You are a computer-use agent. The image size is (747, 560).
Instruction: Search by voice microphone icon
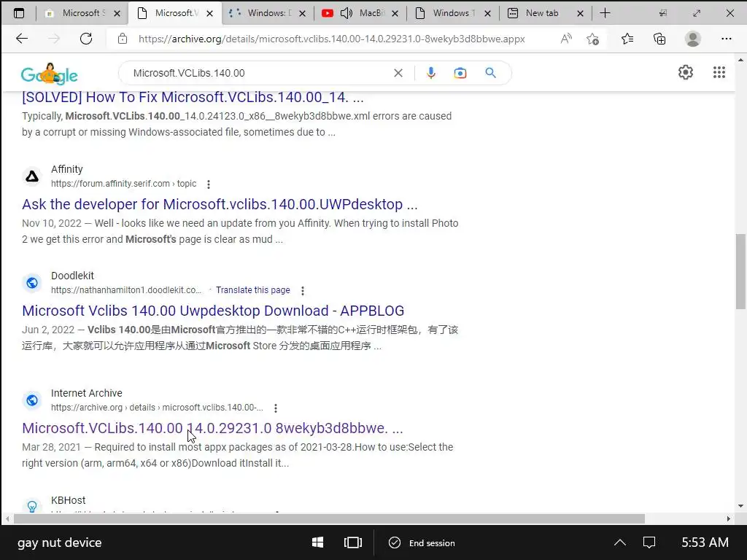[x=430, y=73]
